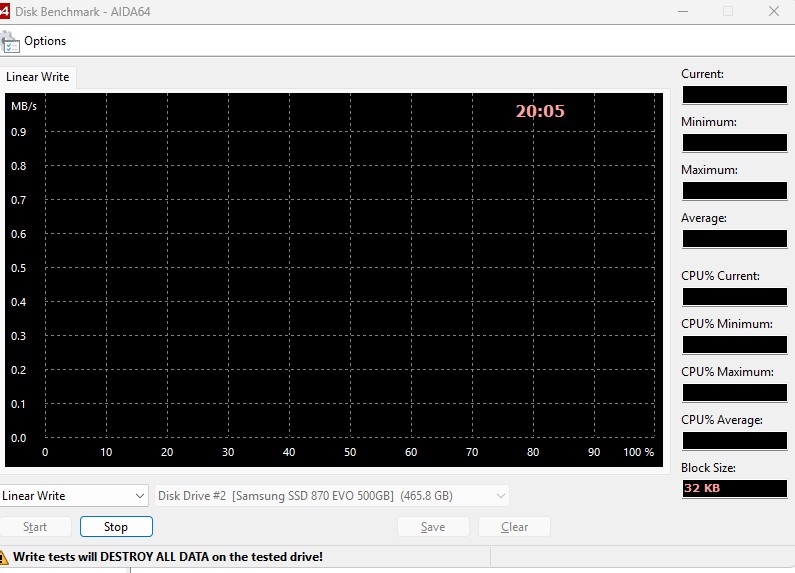Click the yellow warning icon in status bar

point(4,557)
